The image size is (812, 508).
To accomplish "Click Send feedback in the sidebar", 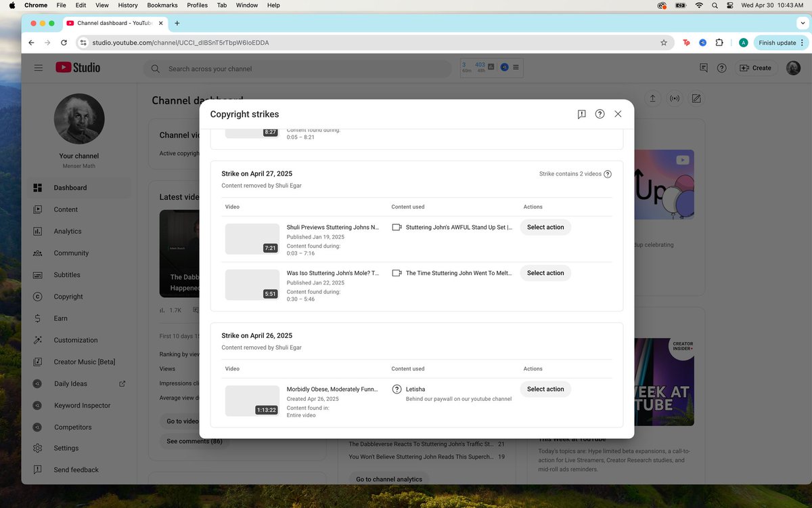I will pos(79,469).
